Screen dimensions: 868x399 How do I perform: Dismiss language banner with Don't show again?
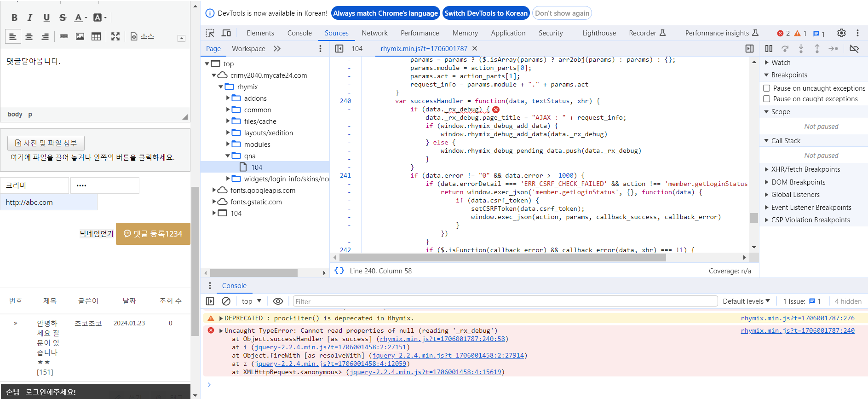tap(562, 13)
